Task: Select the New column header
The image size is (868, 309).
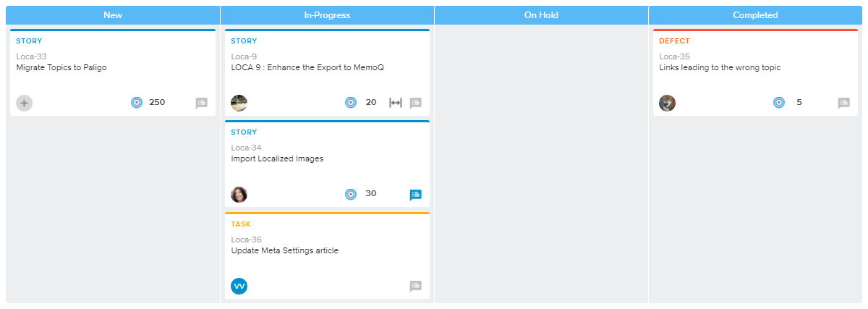Action: click(x=113, y=15)
